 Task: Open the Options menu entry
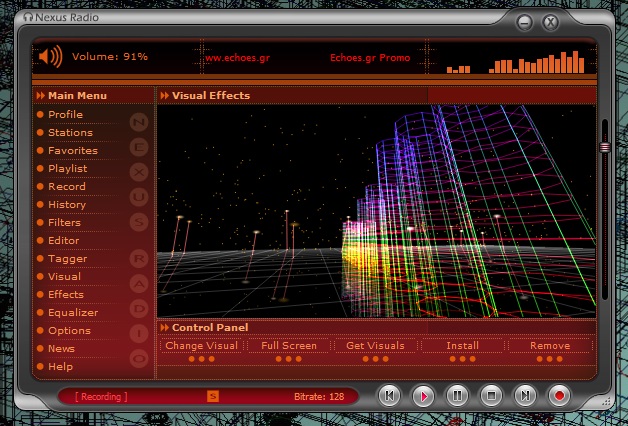tap(69, 331)
